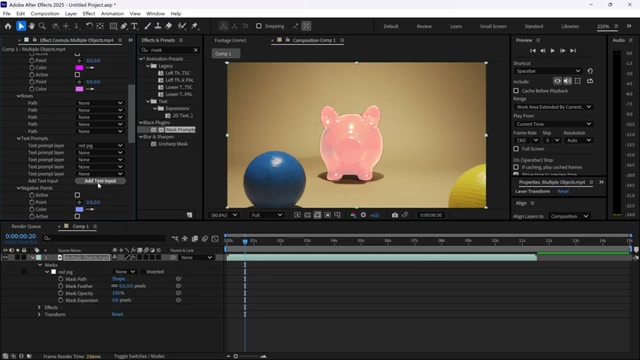This screenshot has height=360, width=640.
Task: Expand the Transform group in timeline
Action: pyautogui.click(x=39, y=314)
